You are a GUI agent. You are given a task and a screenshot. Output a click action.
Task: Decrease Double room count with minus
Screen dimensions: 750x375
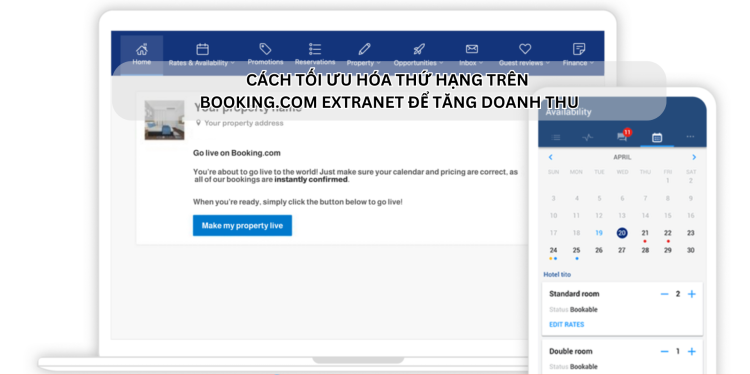tap(664, 352)
